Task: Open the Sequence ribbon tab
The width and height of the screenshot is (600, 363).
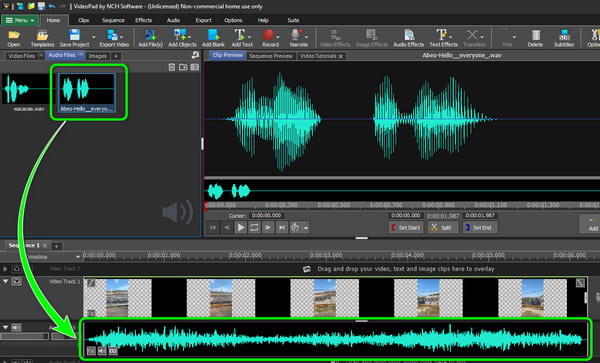Action: pyautogui.click(x=113, y=20)
